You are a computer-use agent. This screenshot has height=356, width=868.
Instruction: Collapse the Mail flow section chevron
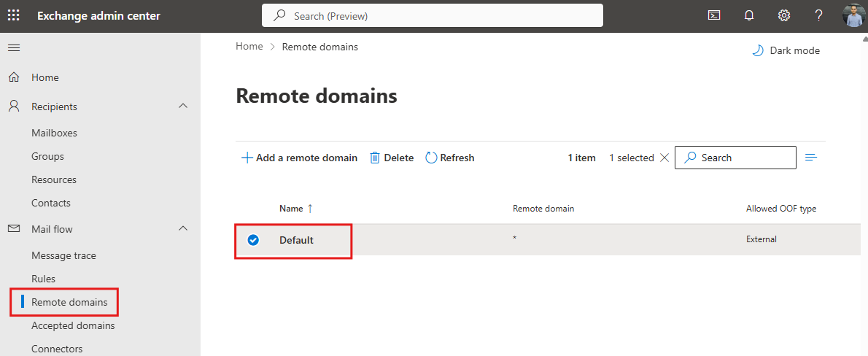click(x=183, y=228)
